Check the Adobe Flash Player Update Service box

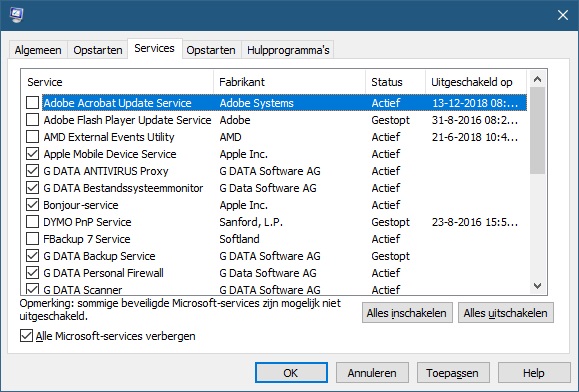coord(32,120)
